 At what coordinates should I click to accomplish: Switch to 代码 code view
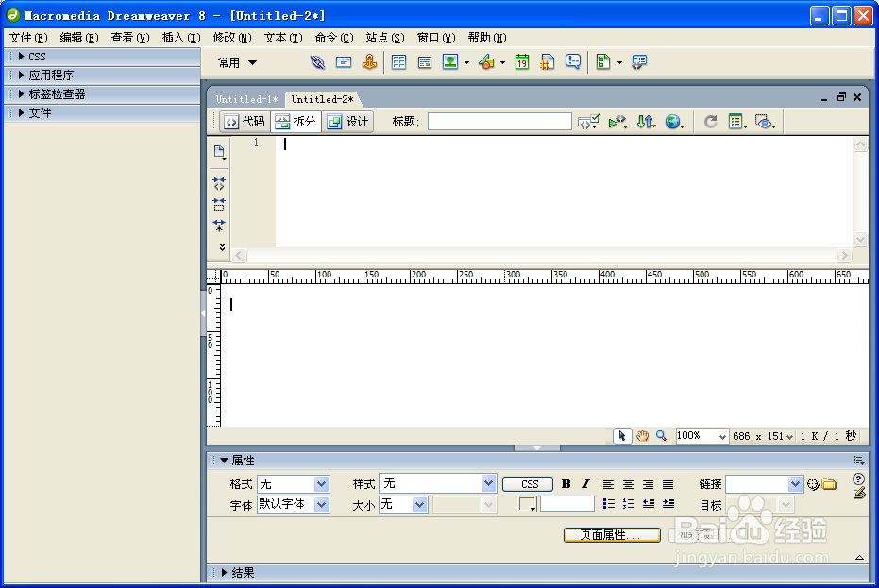pos(245,122)
